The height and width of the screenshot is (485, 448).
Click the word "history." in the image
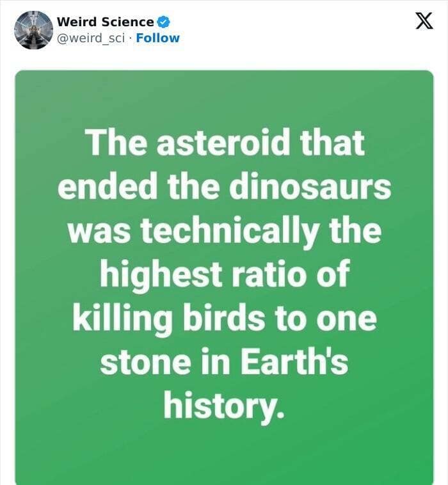click(x=223, y=406)
